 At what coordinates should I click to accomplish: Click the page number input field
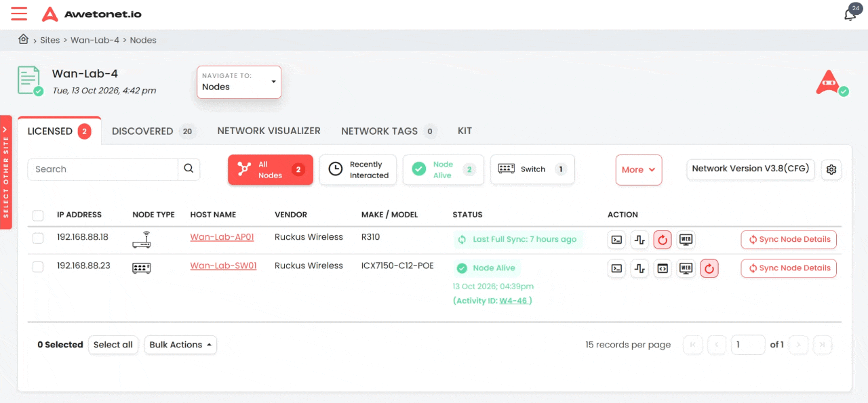[748, 345]
